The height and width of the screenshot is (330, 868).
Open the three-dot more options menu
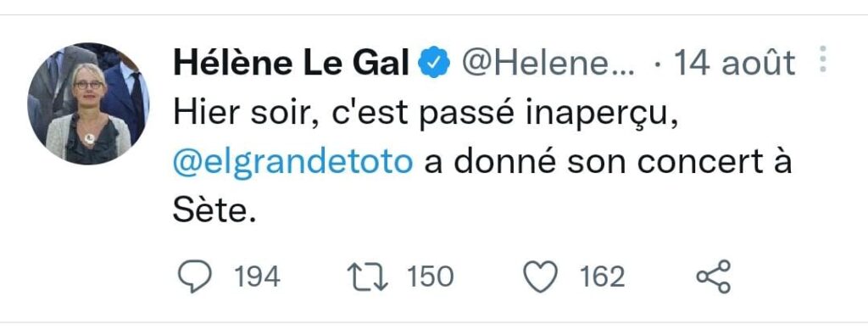click(822, 59)
